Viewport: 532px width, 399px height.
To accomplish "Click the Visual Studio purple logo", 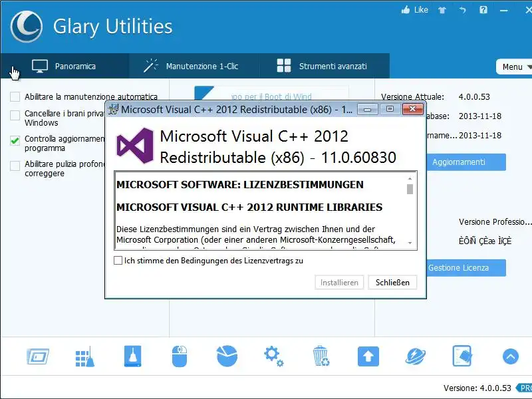I will [x=135, y=146].
